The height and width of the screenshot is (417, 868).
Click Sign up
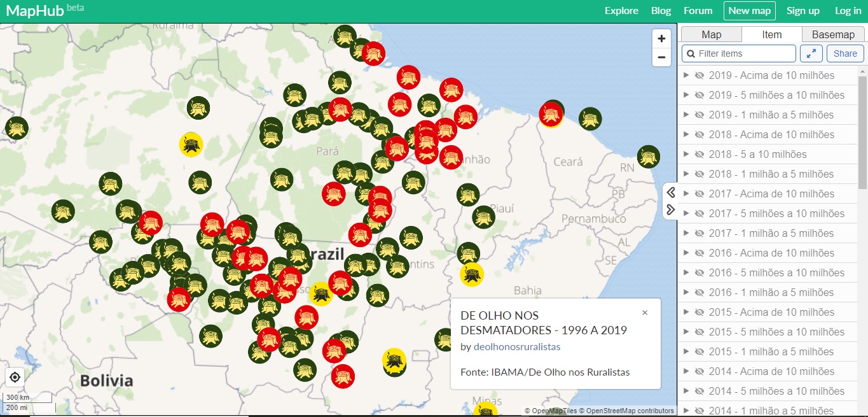tap(803, 10)
